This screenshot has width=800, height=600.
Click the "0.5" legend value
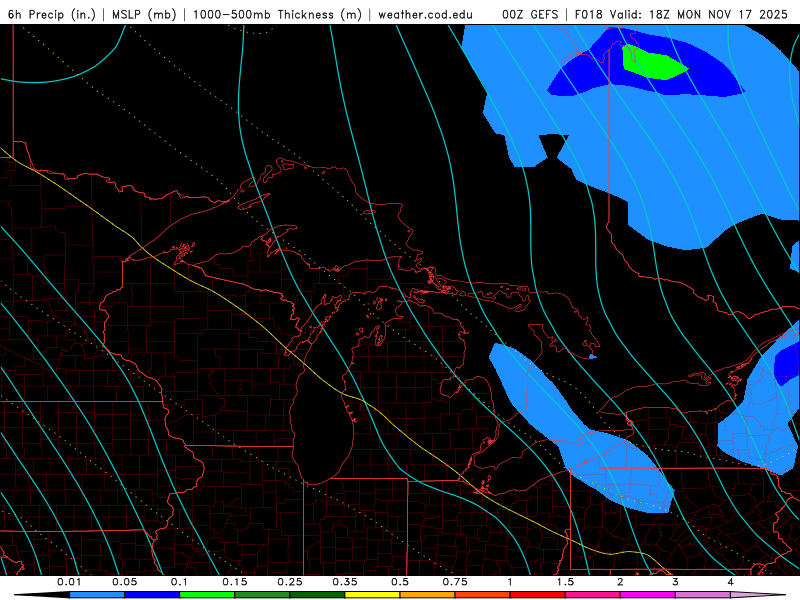tap(400, 582)
